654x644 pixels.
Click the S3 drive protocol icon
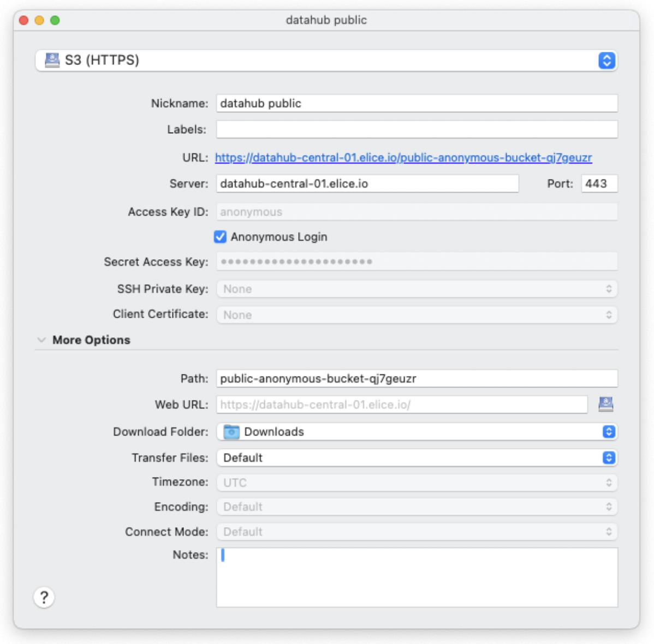52,60
